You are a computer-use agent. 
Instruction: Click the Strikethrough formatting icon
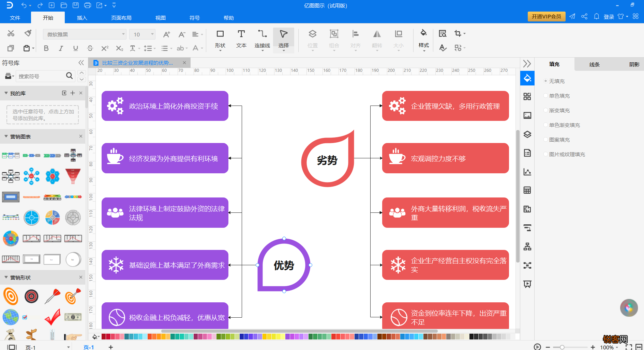pos(90,48)
